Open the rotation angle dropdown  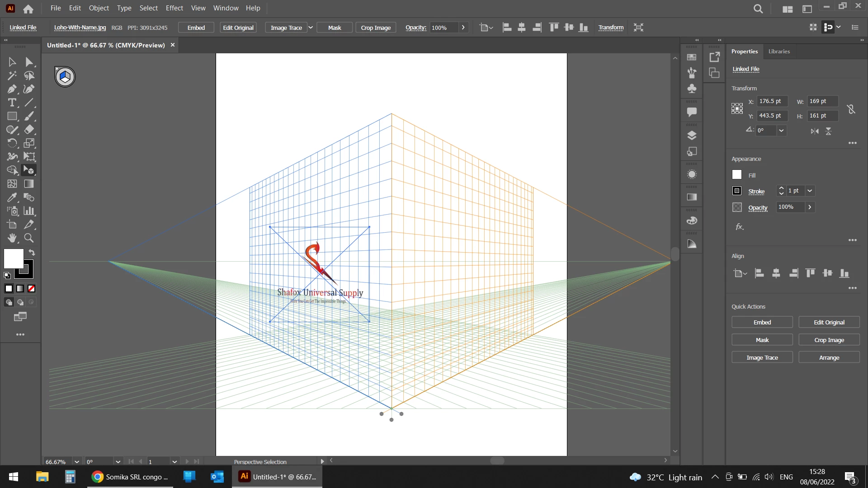[781, 131]
